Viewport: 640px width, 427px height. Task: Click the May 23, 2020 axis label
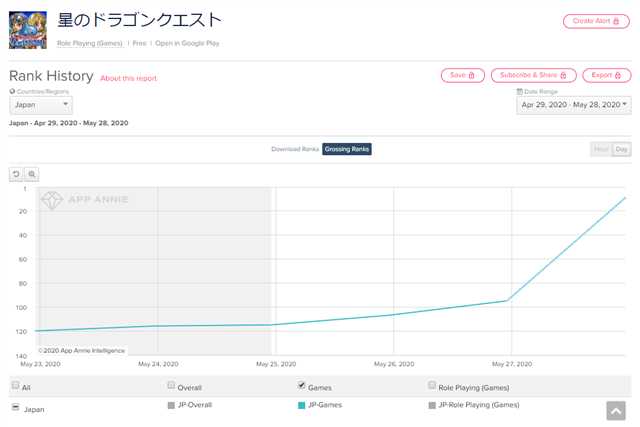point(40,364)
